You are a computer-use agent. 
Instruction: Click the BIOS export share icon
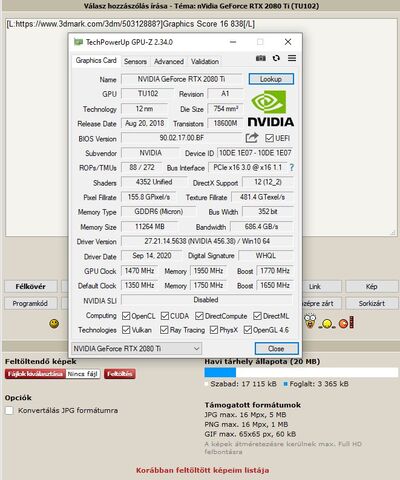(252, 138)
